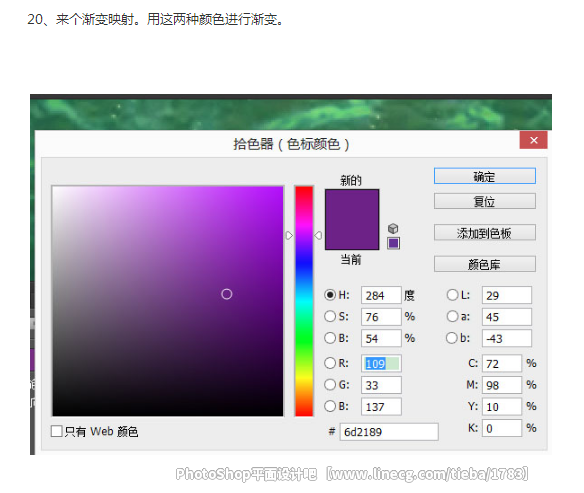Click the G green value field

coord(381,385)
